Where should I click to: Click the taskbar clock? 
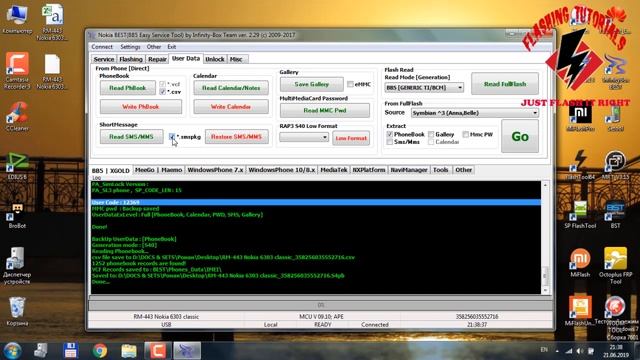616,351
